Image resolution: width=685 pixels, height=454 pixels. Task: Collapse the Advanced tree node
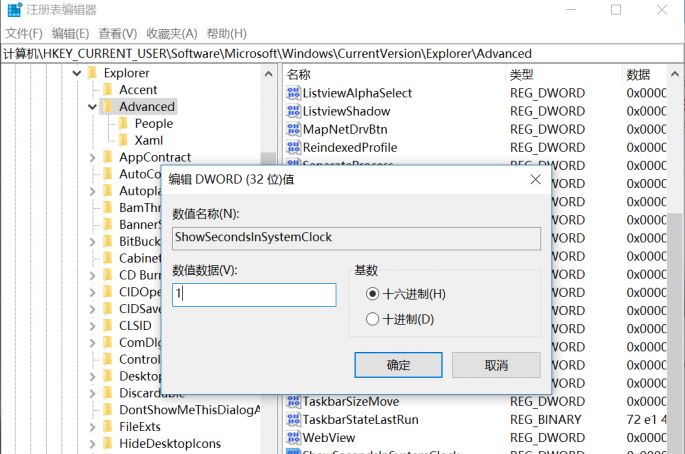92,107
